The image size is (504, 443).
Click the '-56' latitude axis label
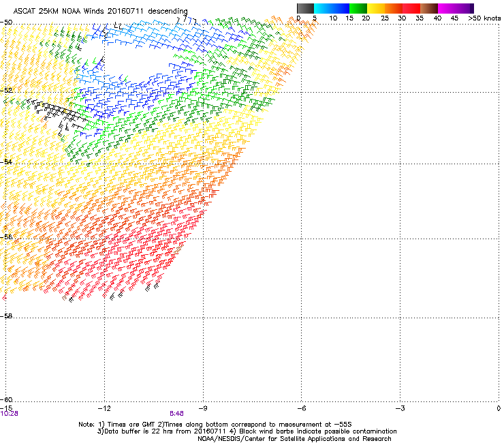pos(6,236)
